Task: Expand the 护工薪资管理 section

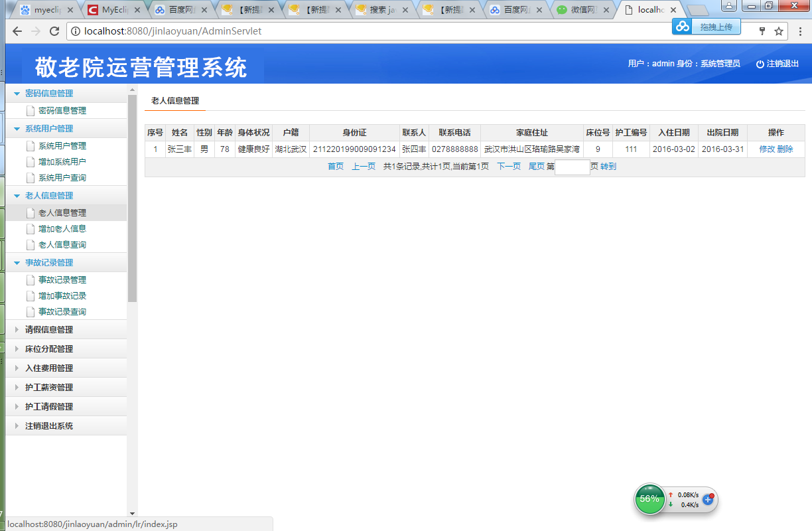Action: [17, 388]
